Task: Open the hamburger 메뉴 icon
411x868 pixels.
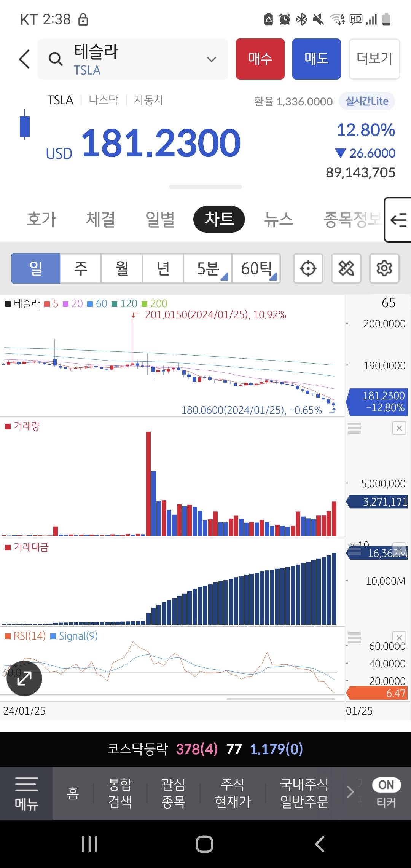Action: [x=26, y=793]
